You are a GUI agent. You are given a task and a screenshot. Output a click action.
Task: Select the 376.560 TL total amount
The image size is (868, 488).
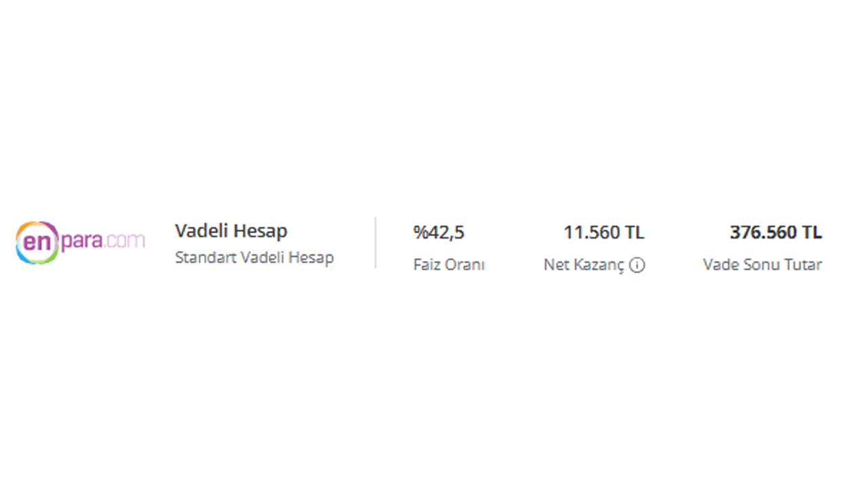776,232
